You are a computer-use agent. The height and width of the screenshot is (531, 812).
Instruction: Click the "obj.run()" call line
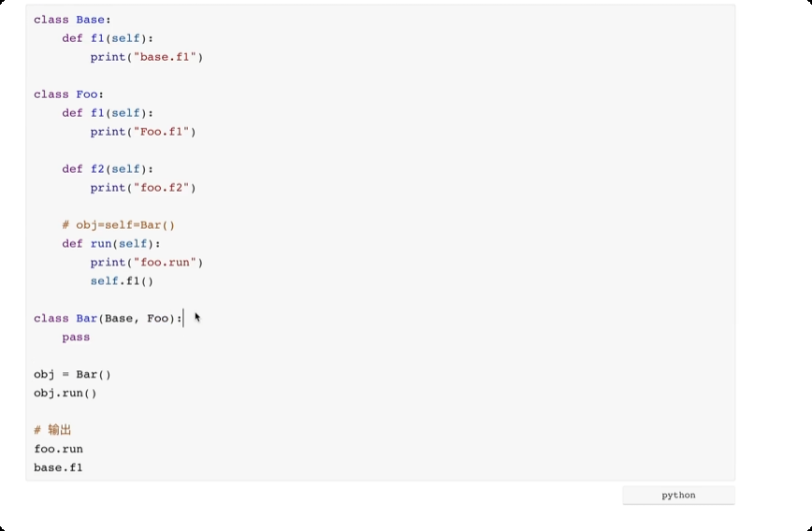coord(65,394)
